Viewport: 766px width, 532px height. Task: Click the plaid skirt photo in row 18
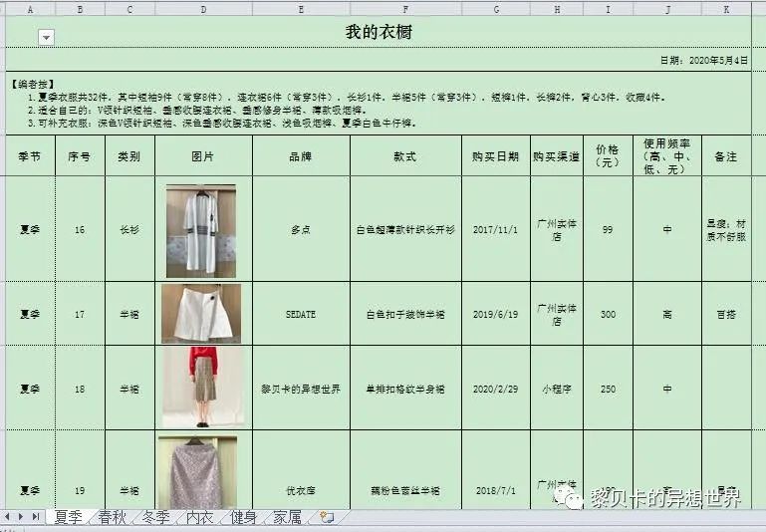pyautogui.click(x=203, y=387)
